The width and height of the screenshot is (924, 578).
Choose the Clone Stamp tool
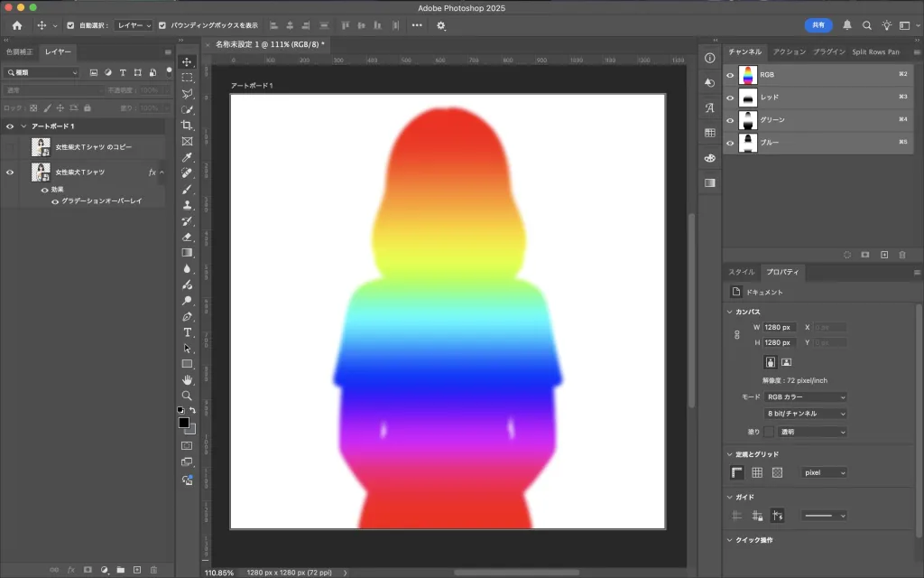click(x=188, y=205)
